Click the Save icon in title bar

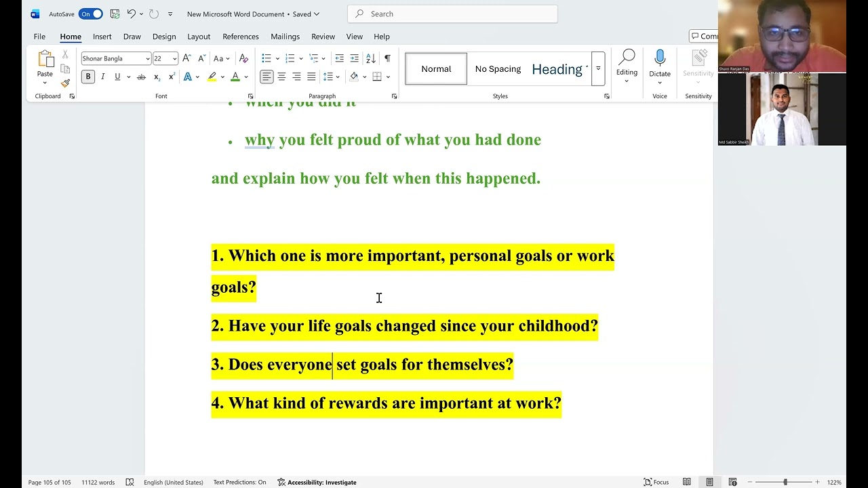[115, 14]
